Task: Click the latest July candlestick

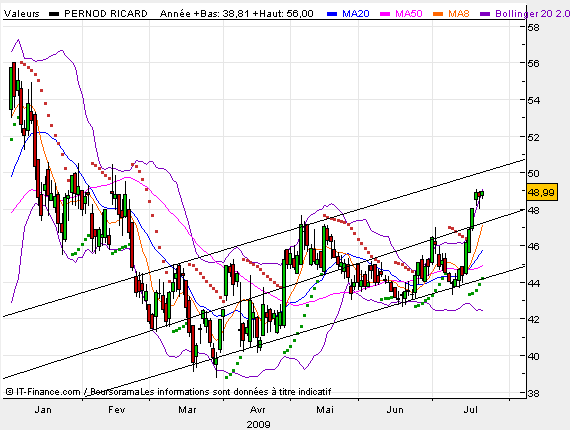Action: (482, 194)
